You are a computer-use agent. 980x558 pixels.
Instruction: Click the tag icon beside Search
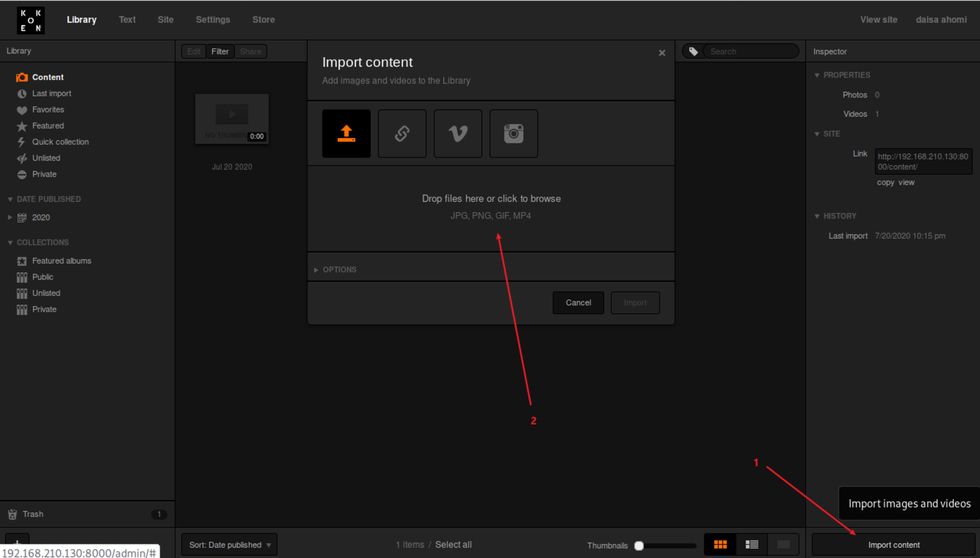click(x=693, y=51)
